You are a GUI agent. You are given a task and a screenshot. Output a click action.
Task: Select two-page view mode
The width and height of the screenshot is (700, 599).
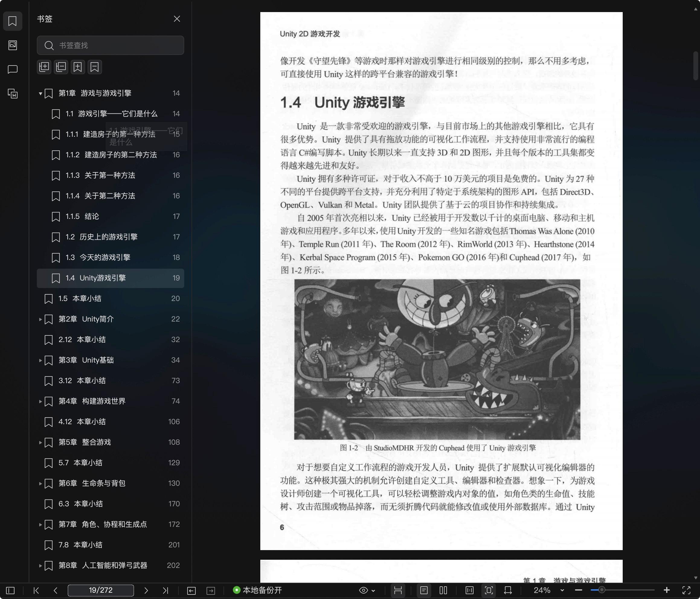click(x=443, y=590)
